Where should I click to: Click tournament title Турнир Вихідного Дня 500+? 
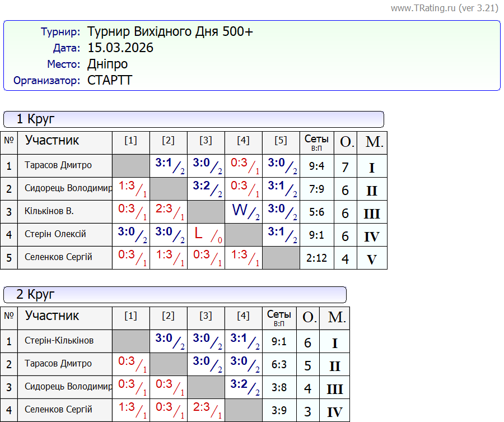click(x=170, y=32)
